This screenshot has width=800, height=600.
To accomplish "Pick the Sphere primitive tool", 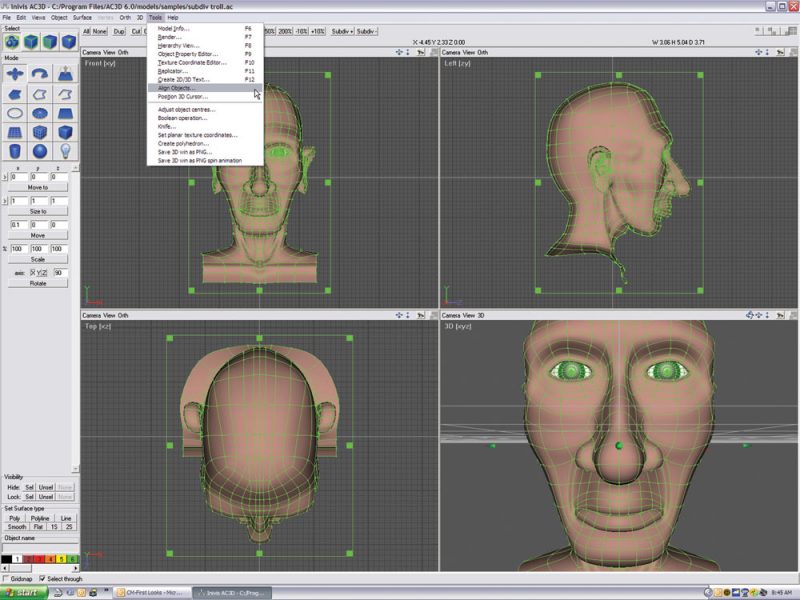I will coord(41,151).
